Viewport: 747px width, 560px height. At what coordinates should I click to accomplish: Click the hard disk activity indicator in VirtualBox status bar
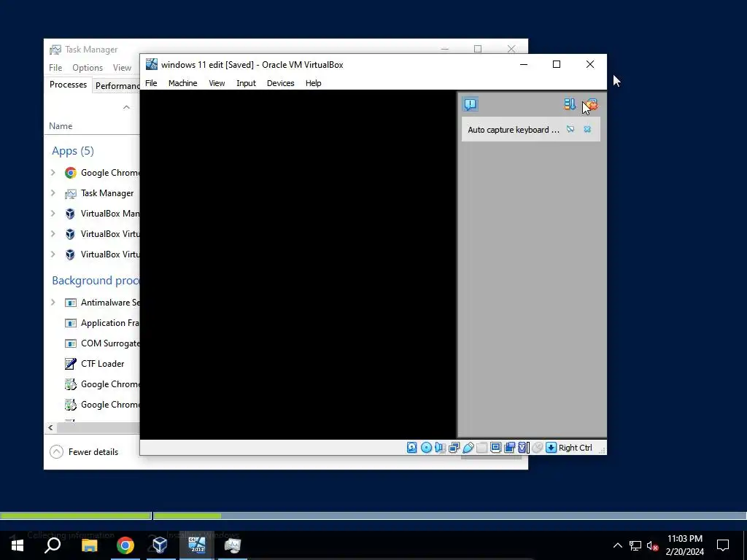412,448
